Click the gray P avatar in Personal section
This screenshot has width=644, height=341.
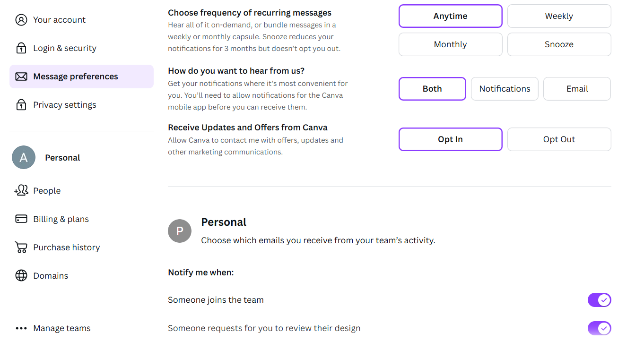pyautogui.click(x=180, y=231)
